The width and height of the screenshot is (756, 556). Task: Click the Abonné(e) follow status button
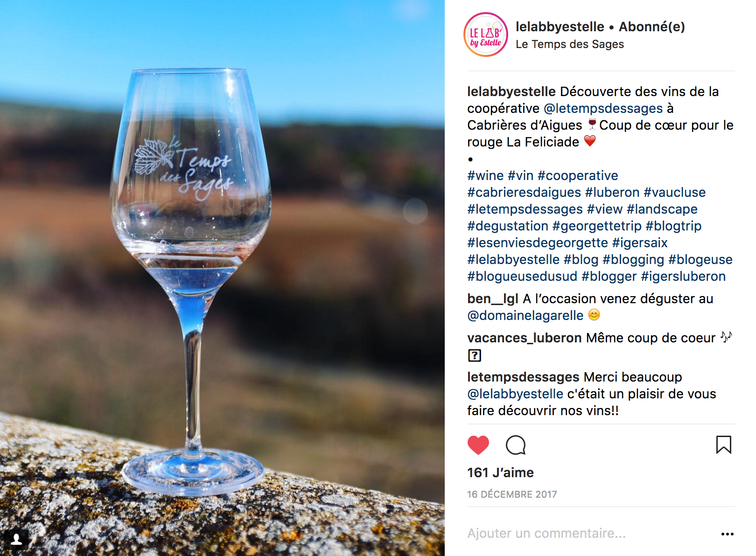[x=651, y=27]
